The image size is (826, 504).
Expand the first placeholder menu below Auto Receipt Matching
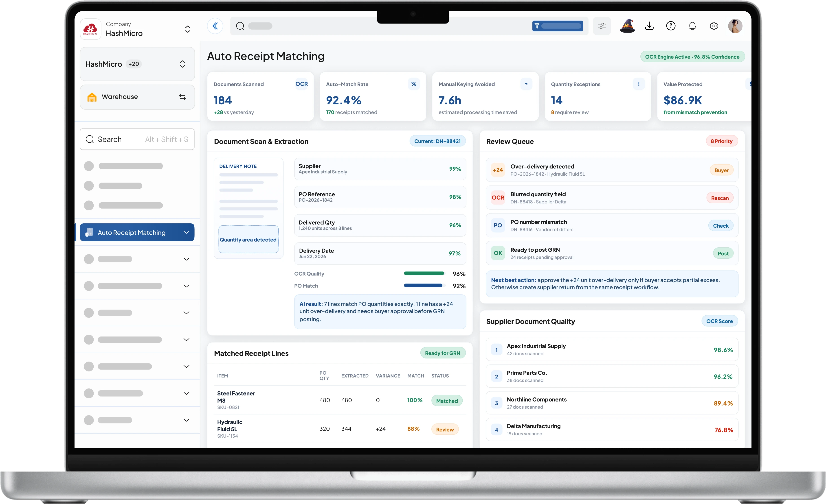coord(186,259)
